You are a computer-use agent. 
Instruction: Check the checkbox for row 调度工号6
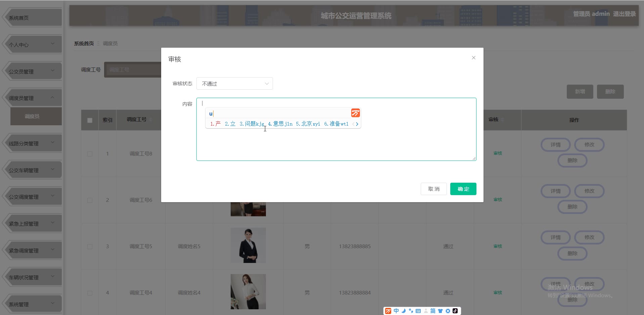click(x=90, y=200)
